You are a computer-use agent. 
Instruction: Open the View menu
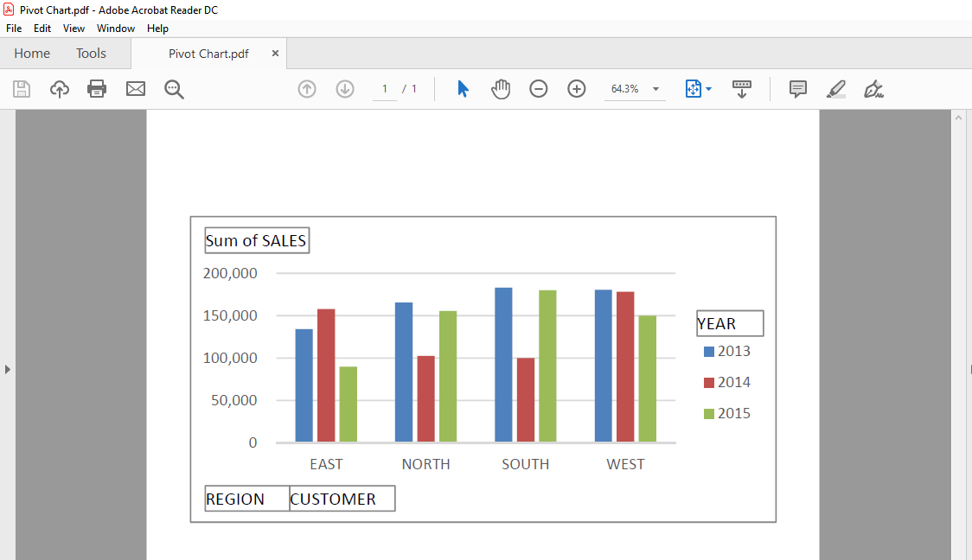click(x=74, y=29)
